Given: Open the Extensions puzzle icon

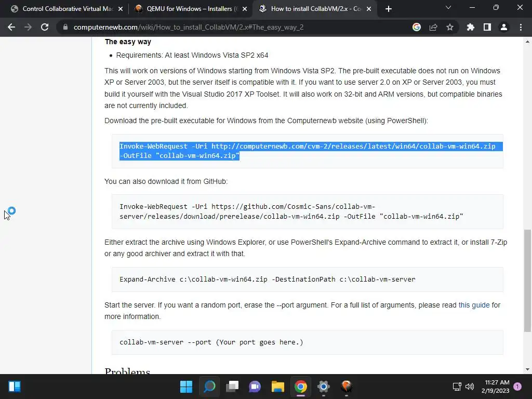Looking at the screenshot, I should pyautogui.click(x=471, y=27).
